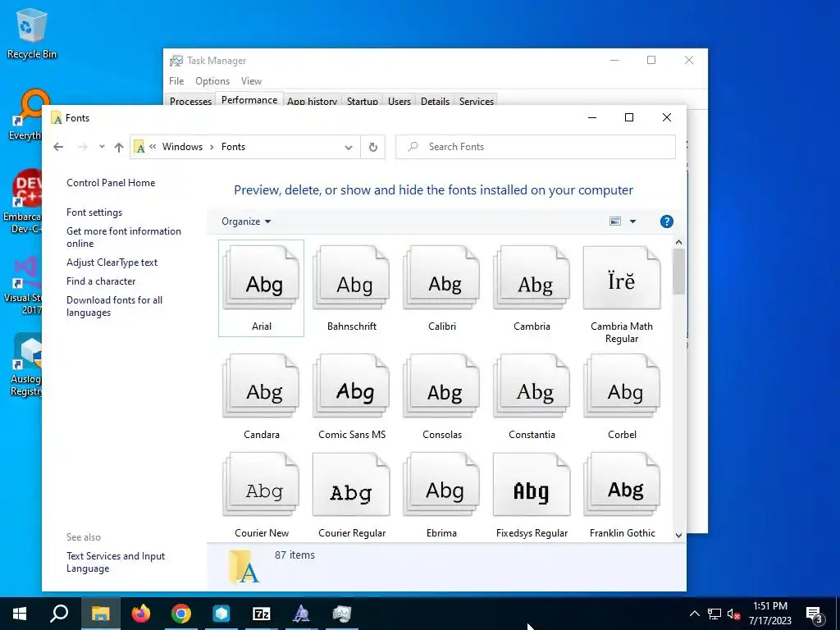Select the Arial font icon
This screenshot has width=840, height=630.
tap(262, 278)
